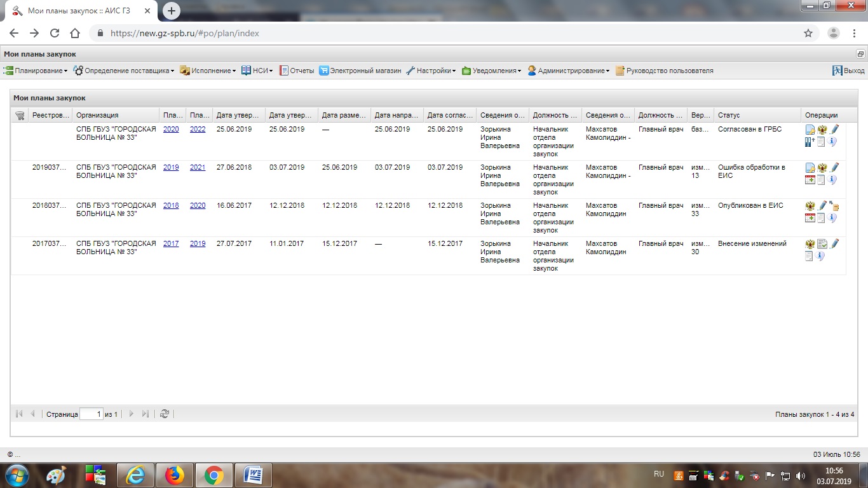This screenshot has height=488, width=868.
Task: Bookmark this page with the star icon
Action: pos(808,33)
